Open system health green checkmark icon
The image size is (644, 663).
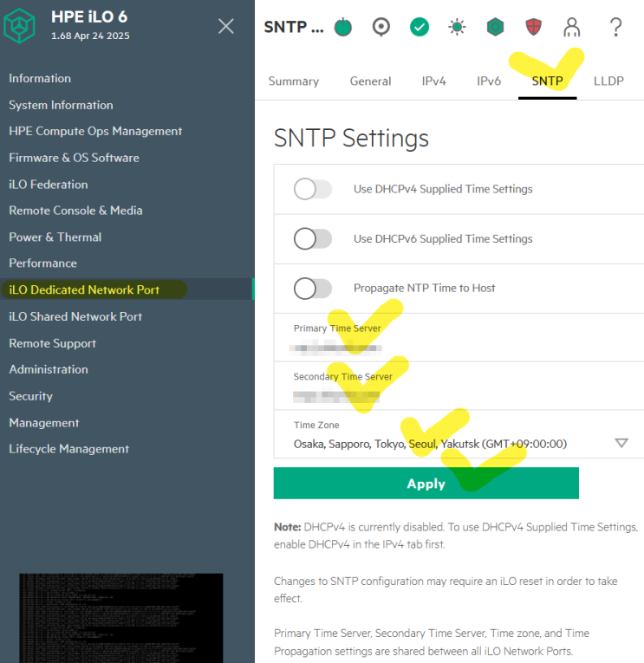419,27
